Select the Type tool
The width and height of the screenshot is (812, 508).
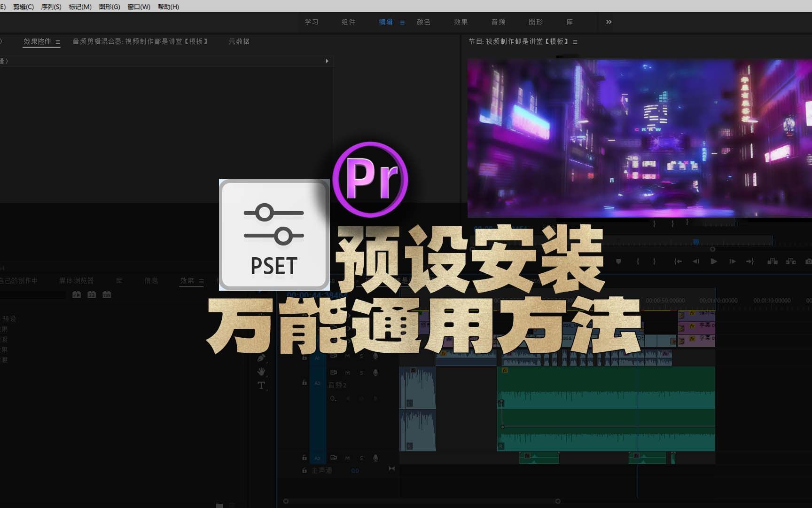pos(261,386)
